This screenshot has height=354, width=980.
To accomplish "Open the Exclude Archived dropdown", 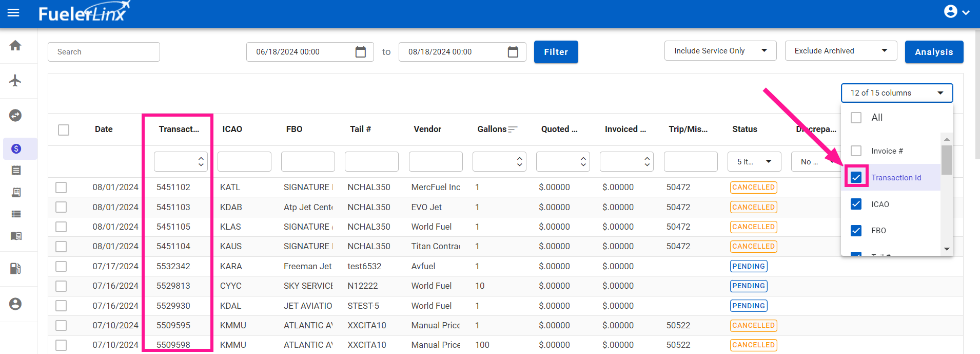I will coord(840,51).
